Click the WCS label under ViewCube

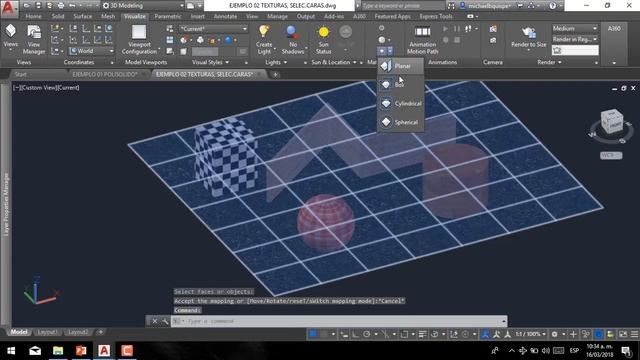point(611,156)
